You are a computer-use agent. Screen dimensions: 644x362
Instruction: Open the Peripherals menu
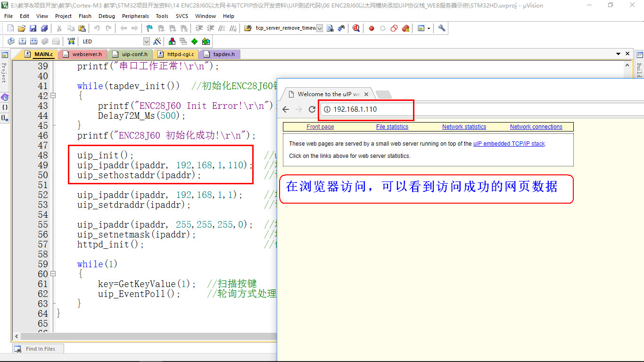point(135,16)
